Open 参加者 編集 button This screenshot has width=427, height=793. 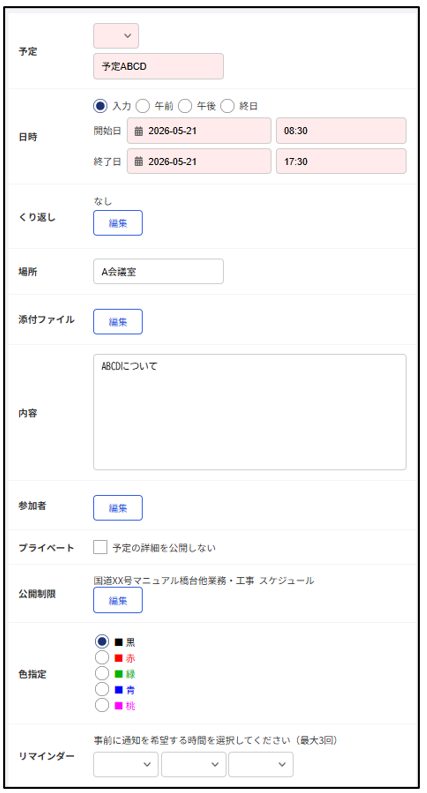(118, 508)
